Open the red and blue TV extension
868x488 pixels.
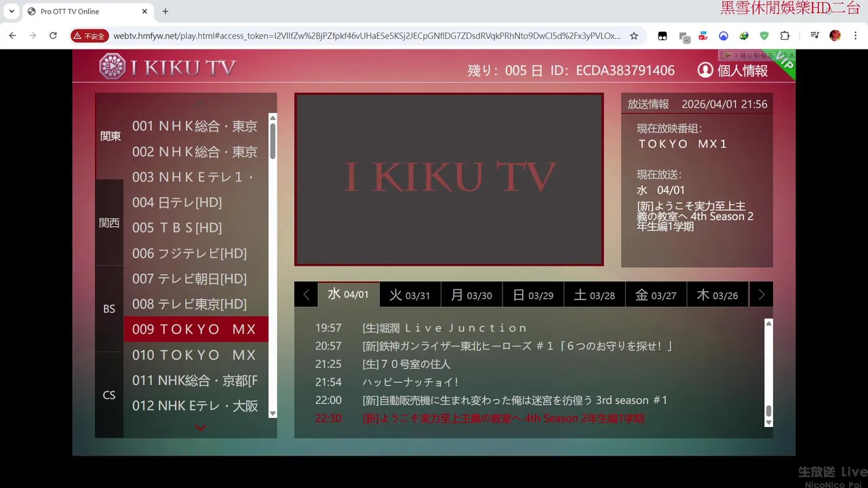click(x=703, y=36)
